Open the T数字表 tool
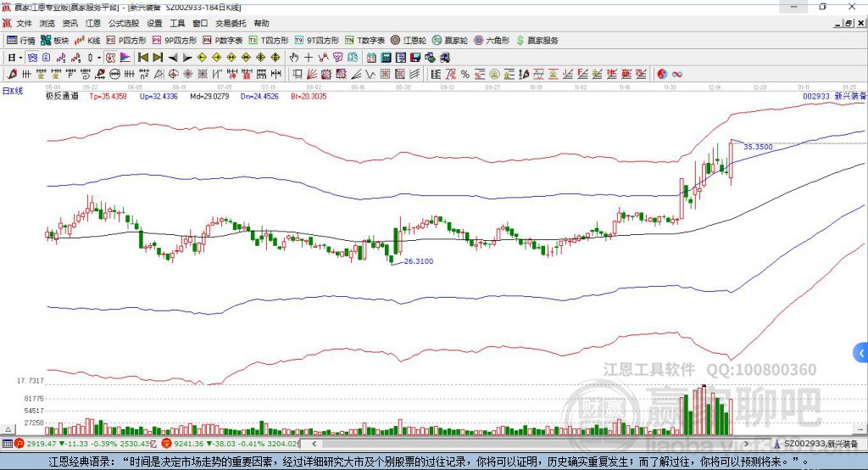 click(x=364, y=41)
